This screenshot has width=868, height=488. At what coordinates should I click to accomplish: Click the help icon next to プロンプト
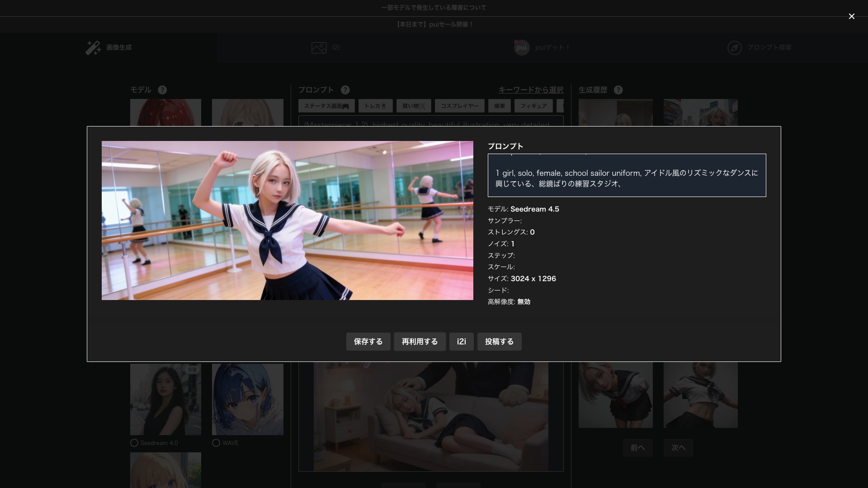pyautogui.click(x=345, y=90)
